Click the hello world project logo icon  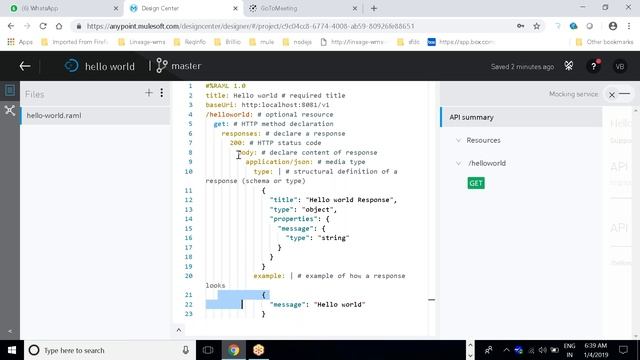pos(71,66)
